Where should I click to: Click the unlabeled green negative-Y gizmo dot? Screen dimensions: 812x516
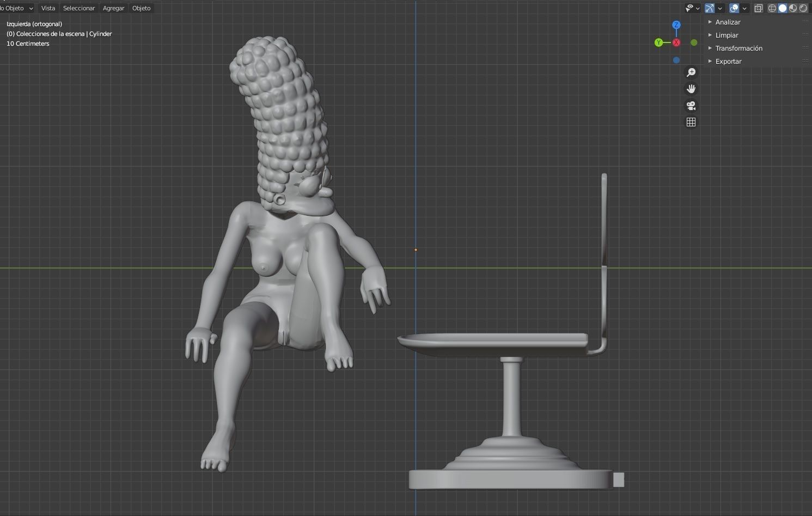[694, 43]
